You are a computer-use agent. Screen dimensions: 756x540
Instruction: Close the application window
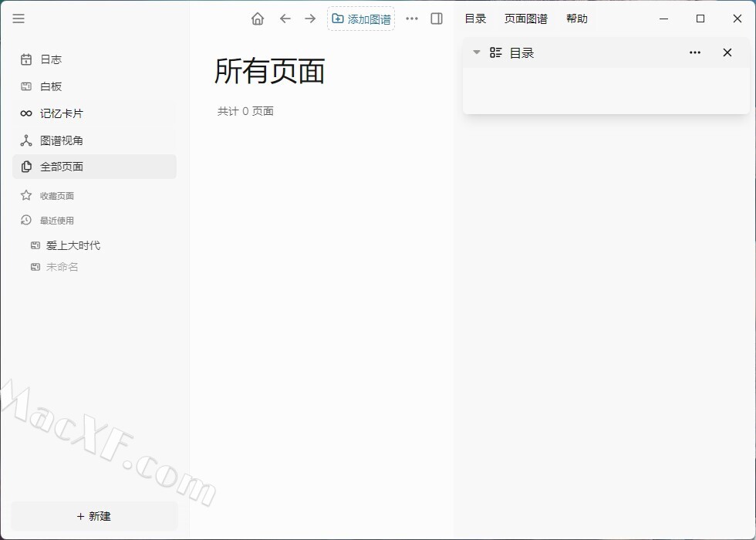point(737,19)
